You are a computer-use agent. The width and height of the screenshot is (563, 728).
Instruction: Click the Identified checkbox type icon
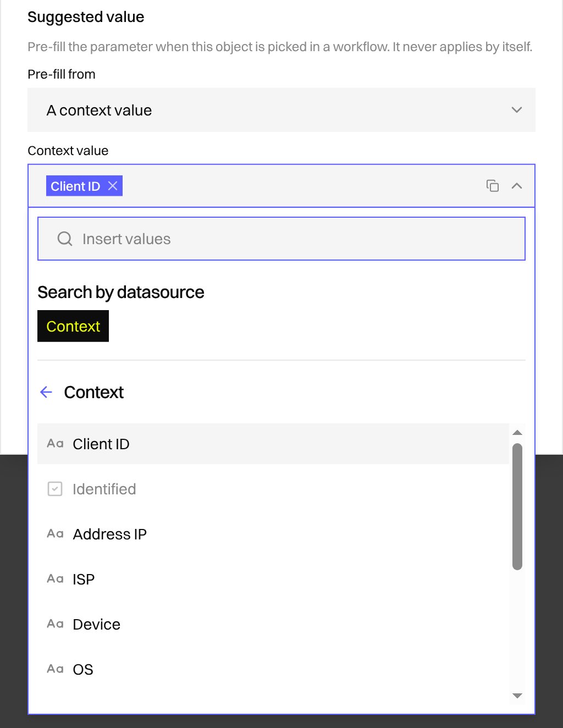pos(55,489)
